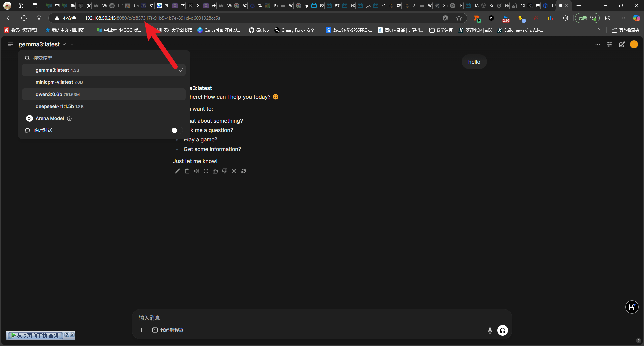Toggle the 临时对话 temporary chat switch
This screenshot has width=644, height=346.
(x=176, y=130)
